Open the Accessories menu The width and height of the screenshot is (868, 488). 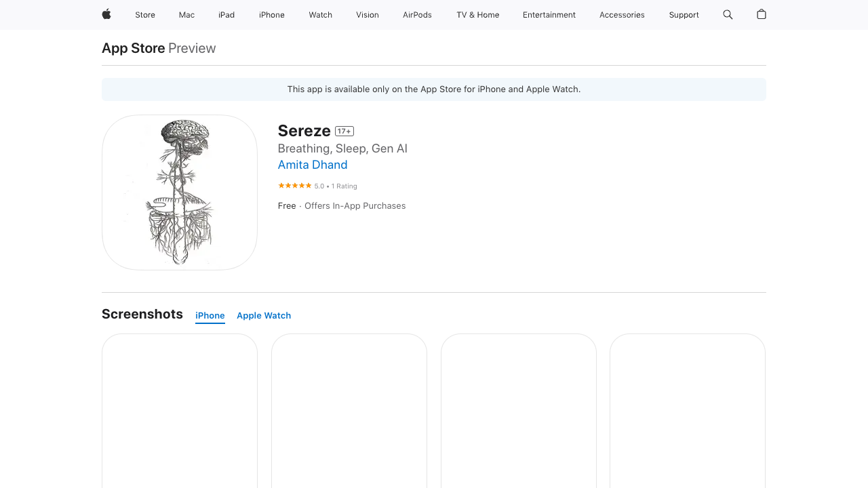tap(621, 14)
